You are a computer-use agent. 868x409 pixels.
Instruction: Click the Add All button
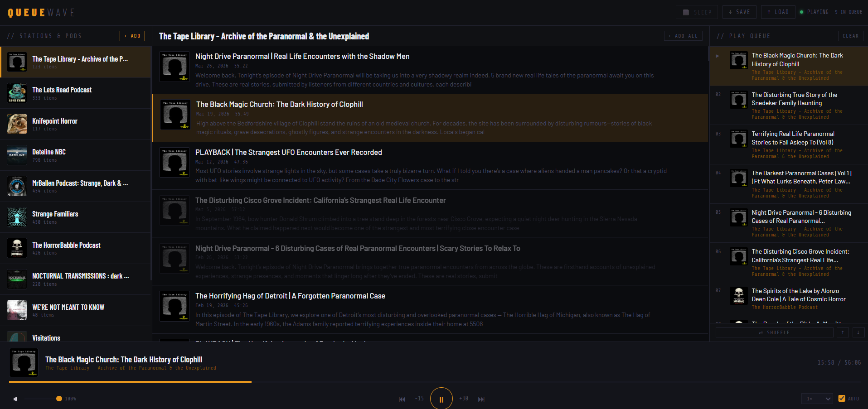click(x=683, y=36)
